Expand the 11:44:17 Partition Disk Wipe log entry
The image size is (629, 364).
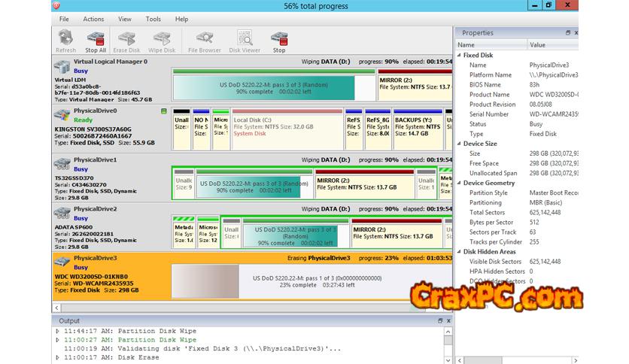[58, 330]
